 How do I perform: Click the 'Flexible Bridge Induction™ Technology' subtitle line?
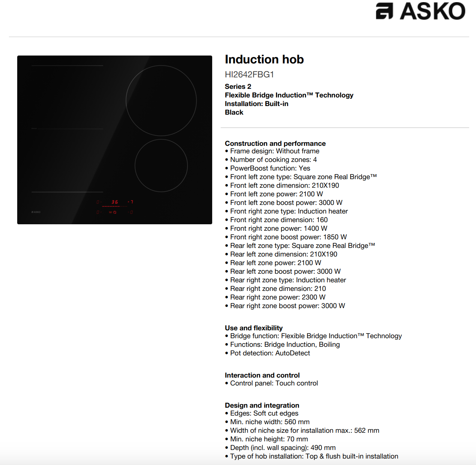pos(289,95)
